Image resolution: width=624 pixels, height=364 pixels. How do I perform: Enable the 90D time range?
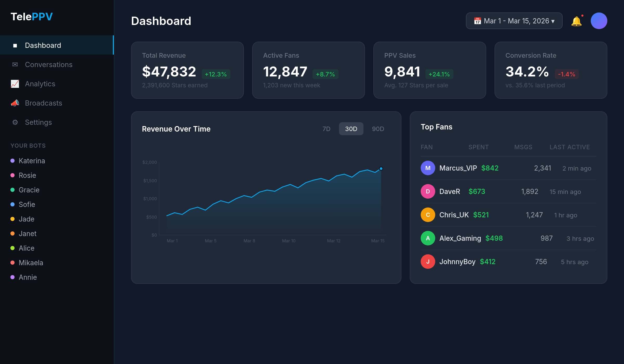pos(378,128)
